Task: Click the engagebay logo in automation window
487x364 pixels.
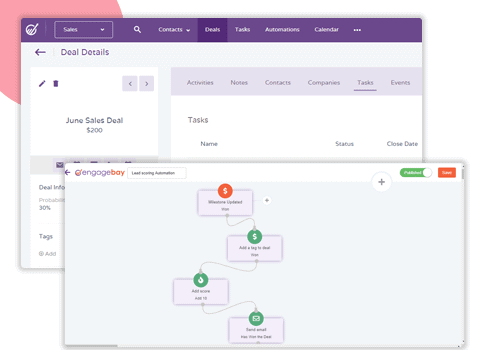Action: (x=99, y=172)
